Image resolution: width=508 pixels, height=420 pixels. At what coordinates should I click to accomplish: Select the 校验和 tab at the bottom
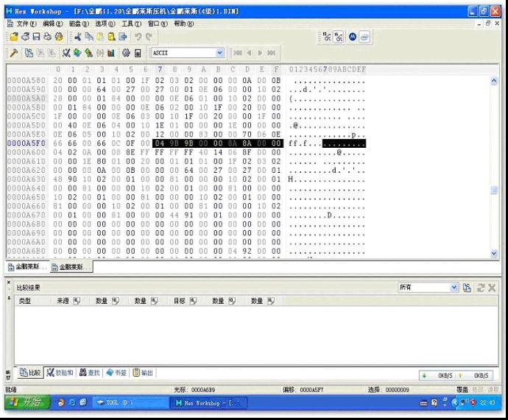click(60, 373)
